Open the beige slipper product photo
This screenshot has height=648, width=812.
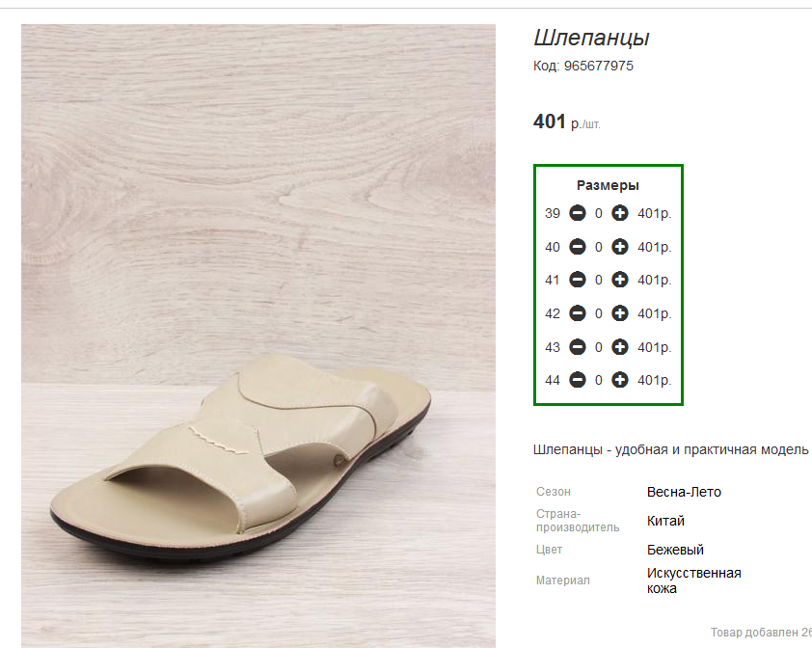(258, 336)
